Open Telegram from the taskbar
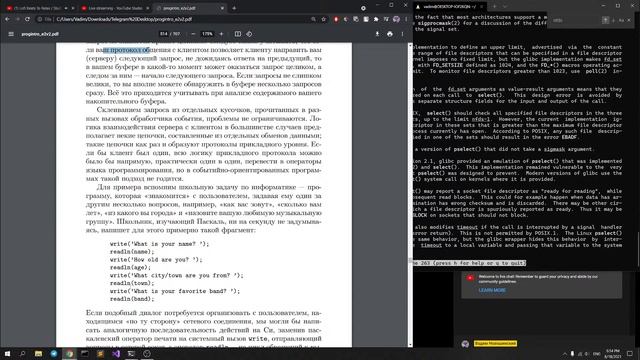 coord(54,353)
